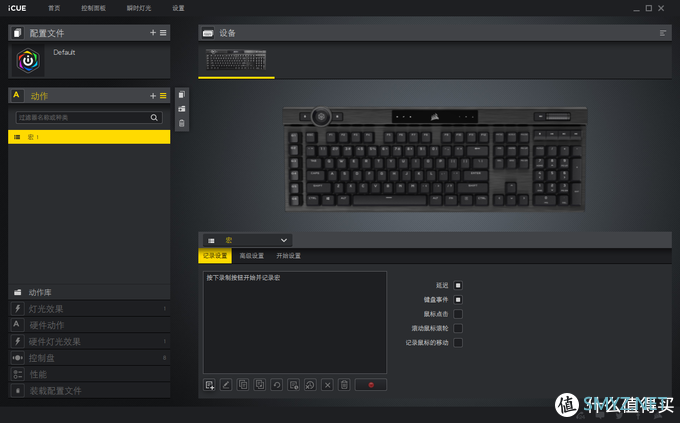Click the insert delay icon in the macro toolbar
This screenshot has height=423, width=680.
tap(294, 385)
